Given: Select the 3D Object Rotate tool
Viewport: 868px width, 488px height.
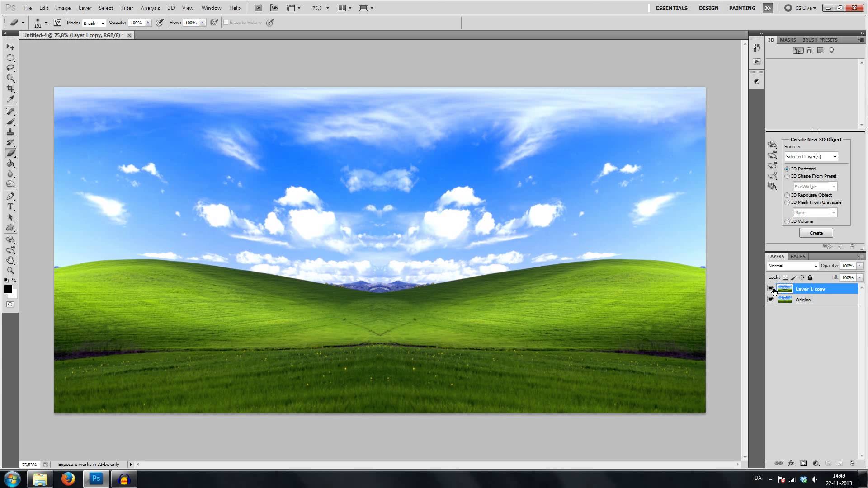Looking at the screenshot, I should tap(10, 239).
